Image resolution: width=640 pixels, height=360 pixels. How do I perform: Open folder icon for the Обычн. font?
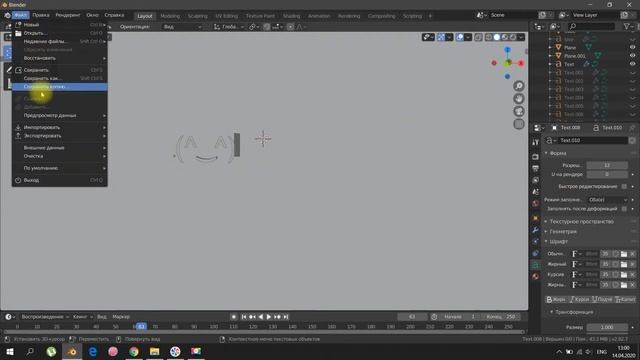624,254
